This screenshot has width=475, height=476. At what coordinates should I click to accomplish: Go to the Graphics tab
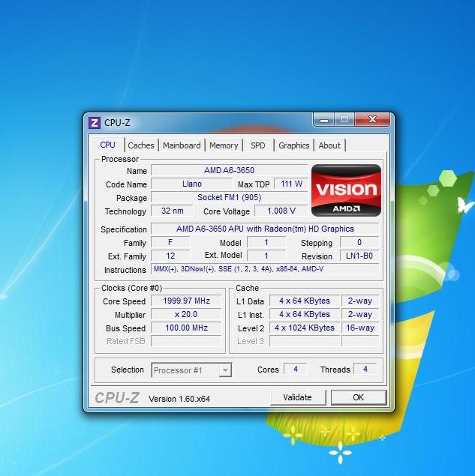294,145
